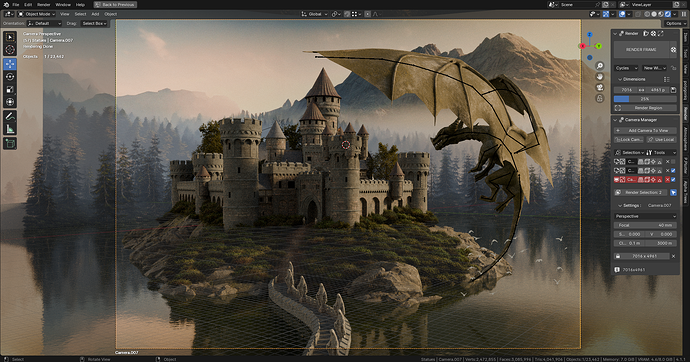Toggle viewport overlays button
The width and height of the screenshot is (690, 362).
coord(622,14)
